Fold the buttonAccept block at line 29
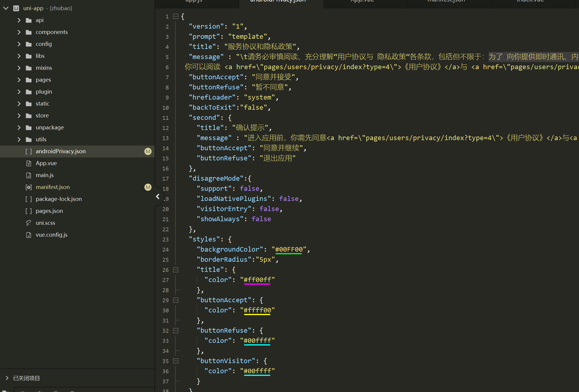Image resolution: width=579 pixels, height=392 pixels. click(176, 300)
